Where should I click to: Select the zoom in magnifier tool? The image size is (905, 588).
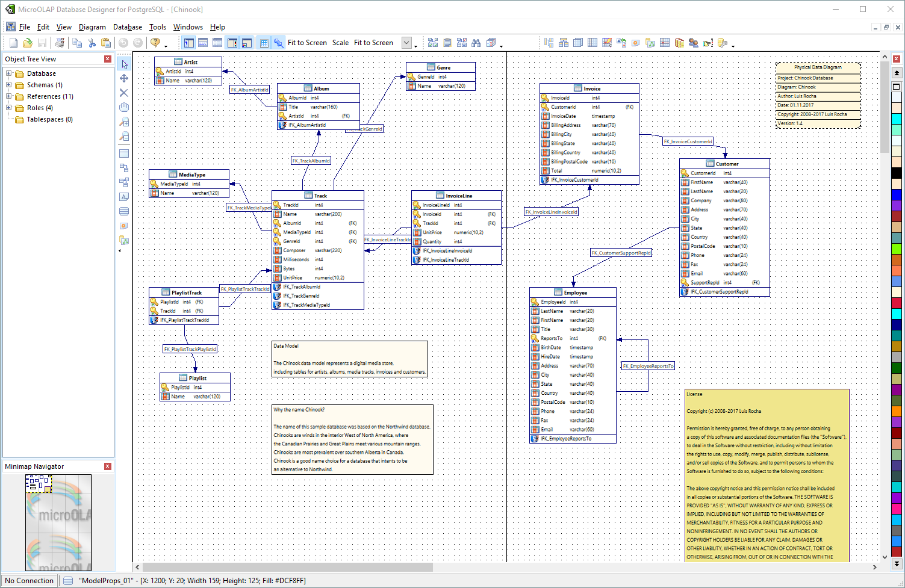[x=124, y=122]
